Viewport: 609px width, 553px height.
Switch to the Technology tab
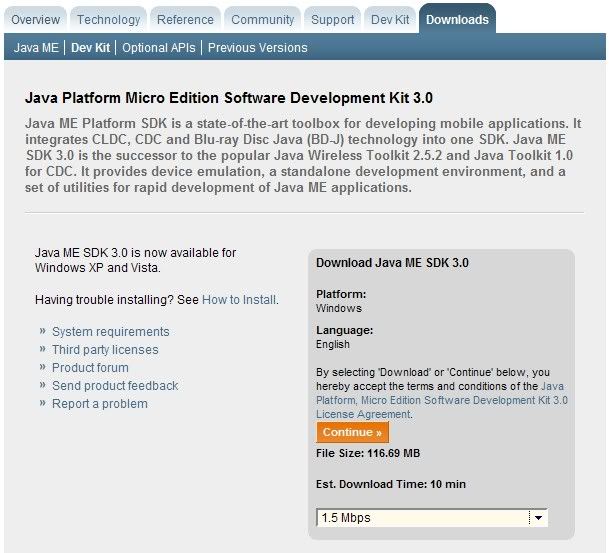tap(109, 19)
